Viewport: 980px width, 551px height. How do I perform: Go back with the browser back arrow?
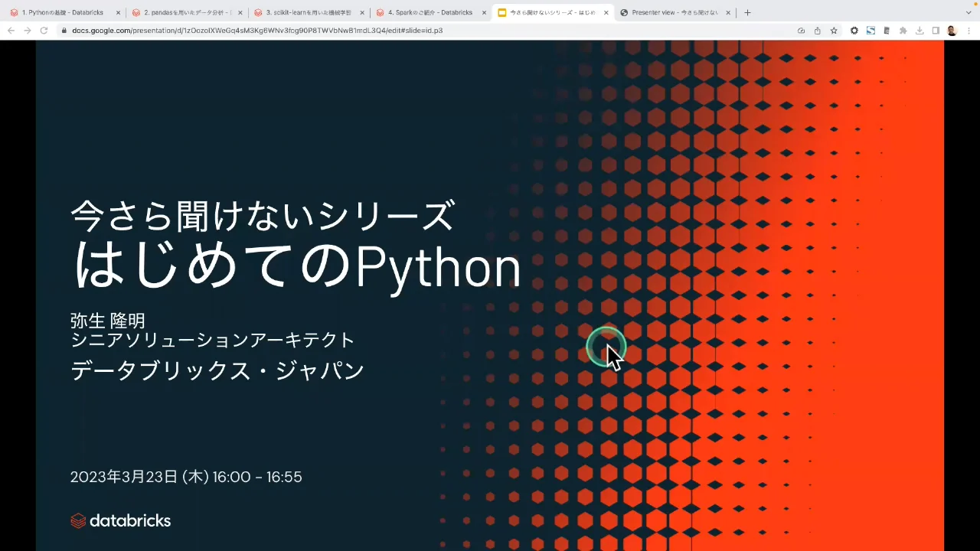tap(11, 31)
